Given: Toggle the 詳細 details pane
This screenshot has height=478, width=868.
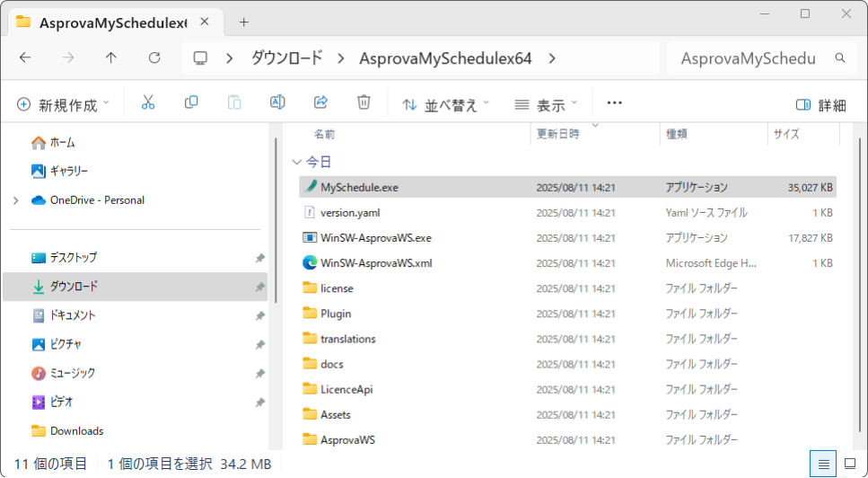Looking at the screenshot, I should click(x=821, y=105).
